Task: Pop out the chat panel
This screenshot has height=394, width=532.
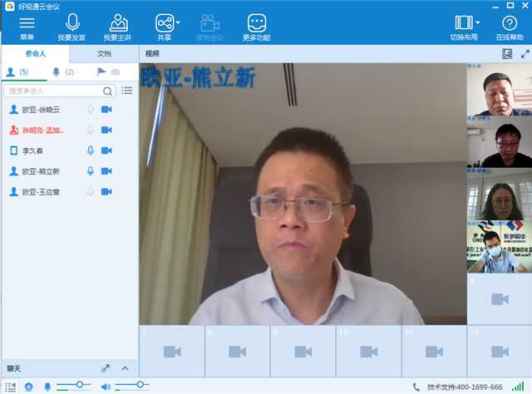Action: [106, 368]
